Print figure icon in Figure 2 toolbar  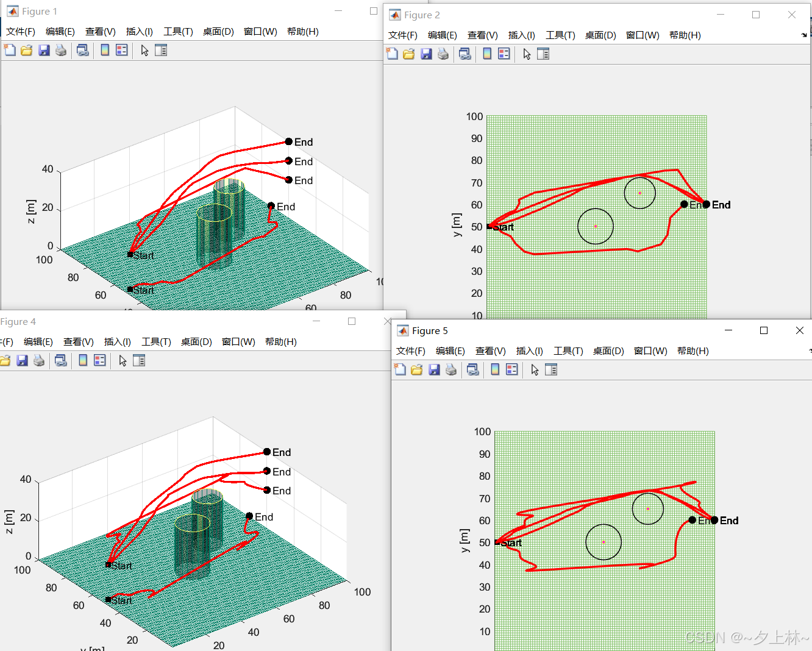(x=443, y=54)
